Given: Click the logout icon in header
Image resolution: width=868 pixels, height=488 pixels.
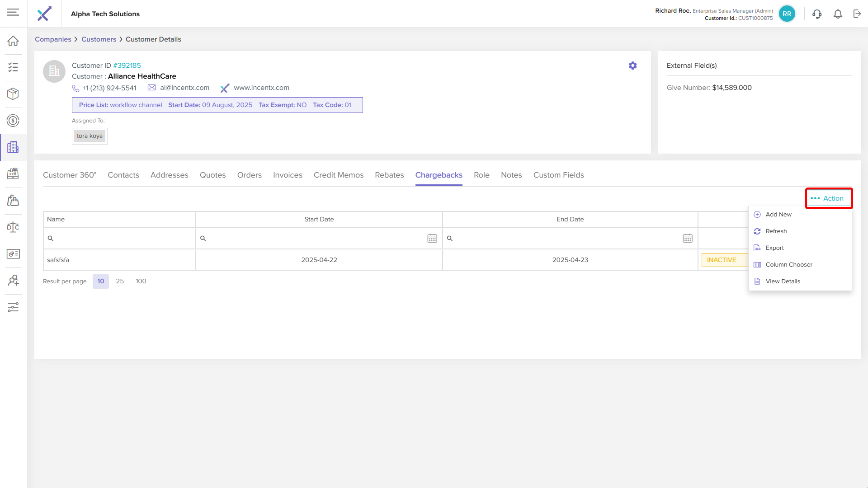Looking at the screenshot, I should pyautogui.click(x=857, y=14).
